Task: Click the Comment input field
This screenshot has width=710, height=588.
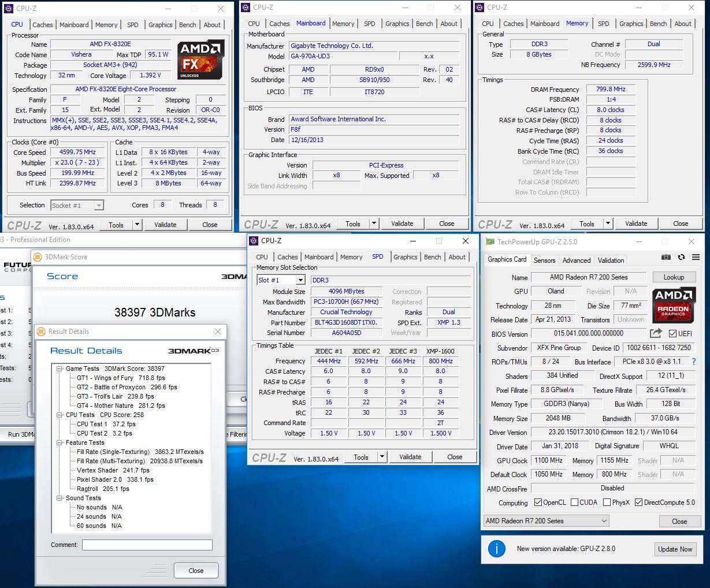Action: pyautogui.click(x=147, y=545)
